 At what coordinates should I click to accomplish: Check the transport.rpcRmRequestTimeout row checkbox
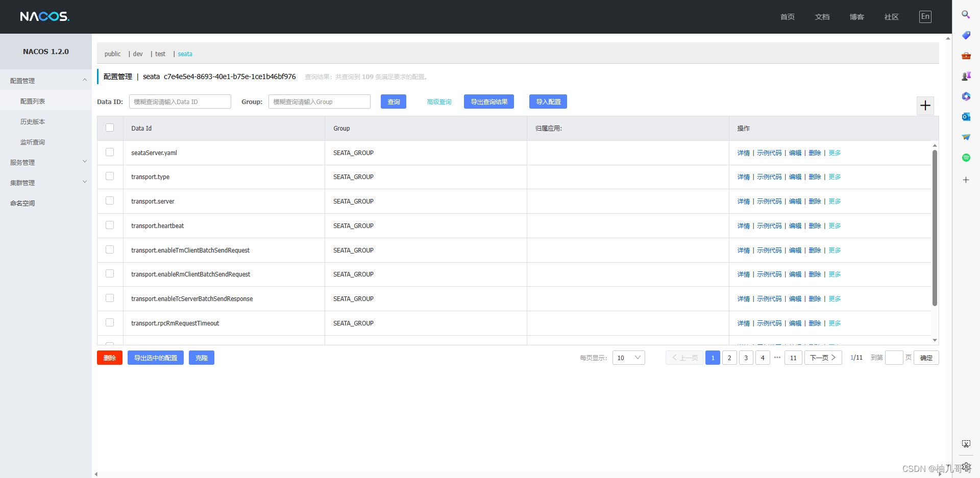(x=110, y=322)
